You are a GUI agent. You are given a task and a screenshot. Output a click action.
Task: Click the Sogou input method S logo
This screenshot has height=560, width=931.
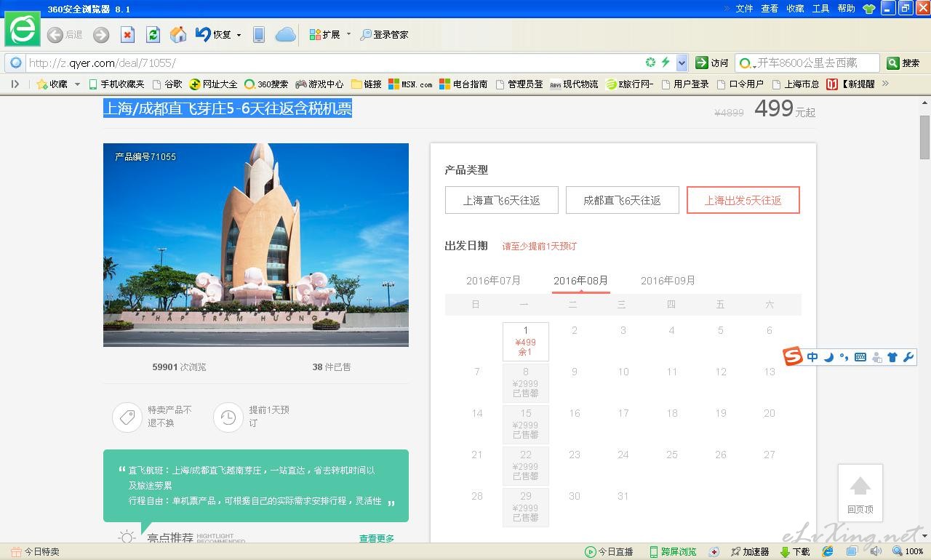point(793,356)
